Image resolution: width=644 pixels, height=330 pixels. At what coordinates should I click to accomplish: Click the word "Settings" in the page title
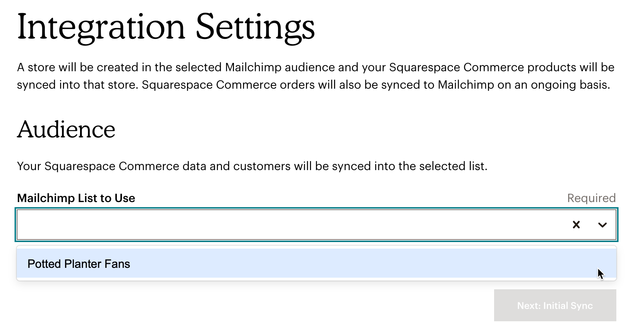[255, 27]
